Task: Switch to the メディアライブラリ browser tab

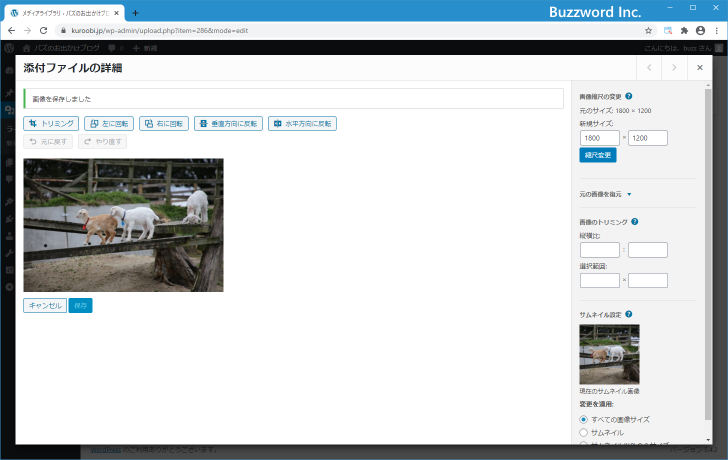Action: pyautogui.click(x=65, y=12)
